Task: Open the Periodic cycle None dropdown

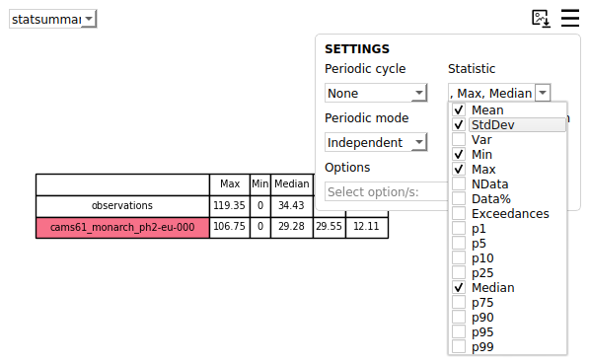Action: pyautogui.click(x=376, y=93)
